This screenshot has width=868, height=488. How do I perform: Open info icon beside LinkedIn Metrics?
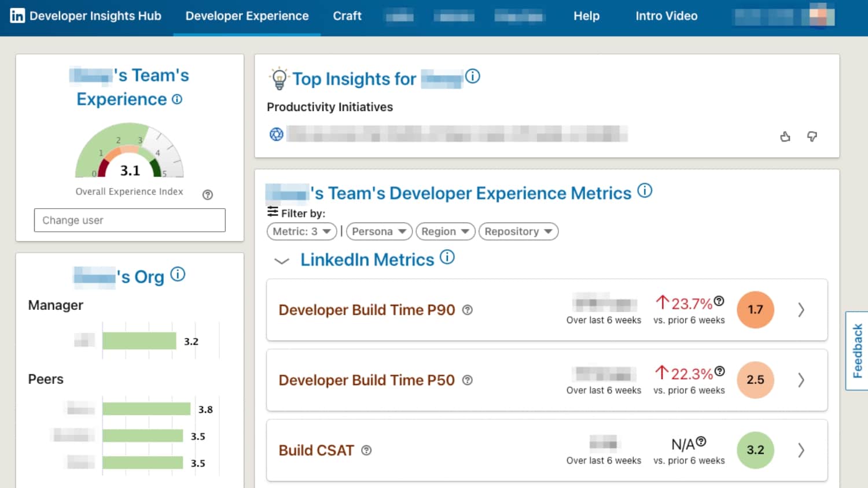pyautogui.click(x=447, y=257)
